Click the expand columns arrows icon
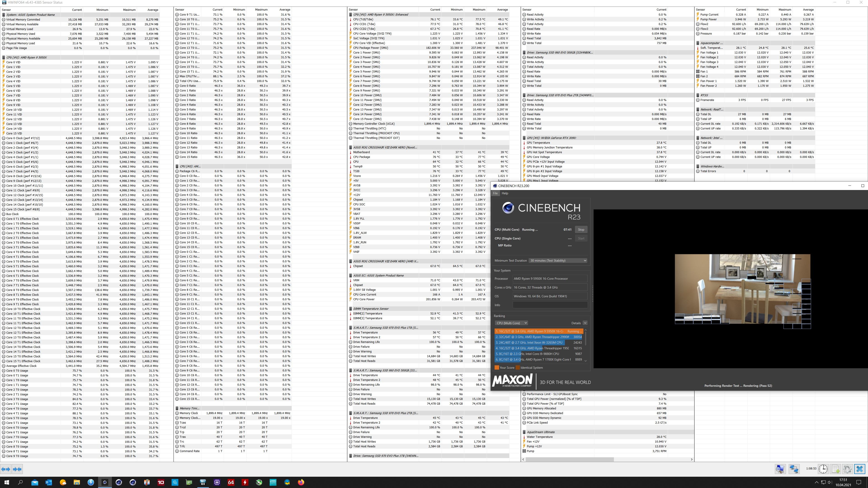The height and width of the screenshot is (488, 868). tap(6, 469)
